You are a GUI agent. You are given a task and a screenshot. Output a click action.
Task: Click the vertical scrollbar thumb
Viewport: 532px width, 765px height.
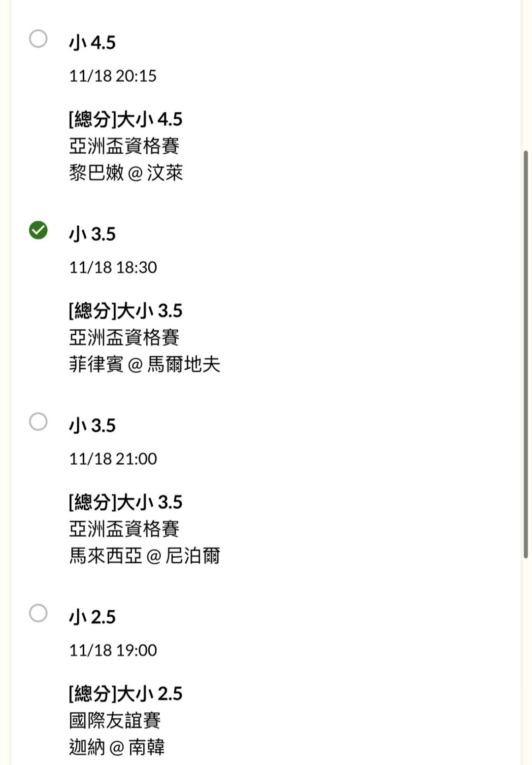tap(526, 355)
